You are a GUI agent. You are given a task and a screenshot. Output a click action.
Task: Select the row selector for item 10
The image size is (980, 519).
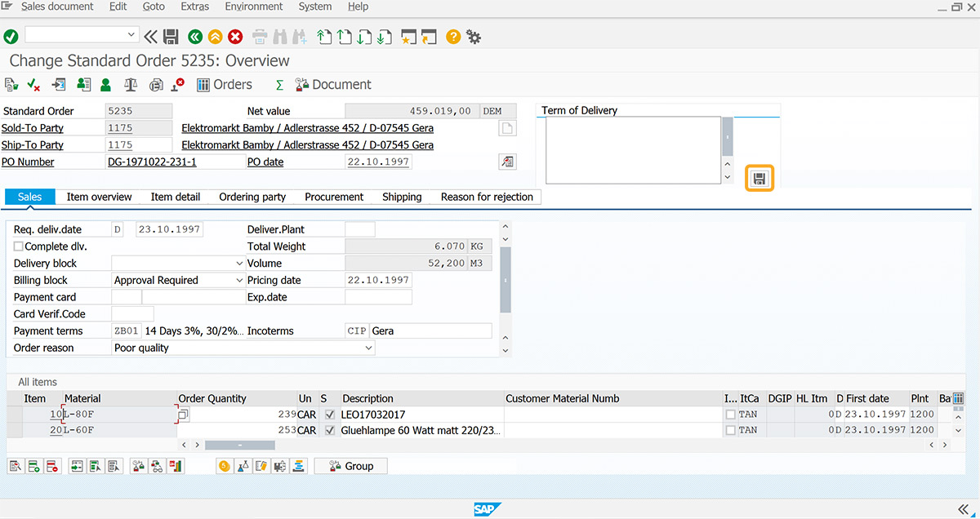click(x=14, y=415)
